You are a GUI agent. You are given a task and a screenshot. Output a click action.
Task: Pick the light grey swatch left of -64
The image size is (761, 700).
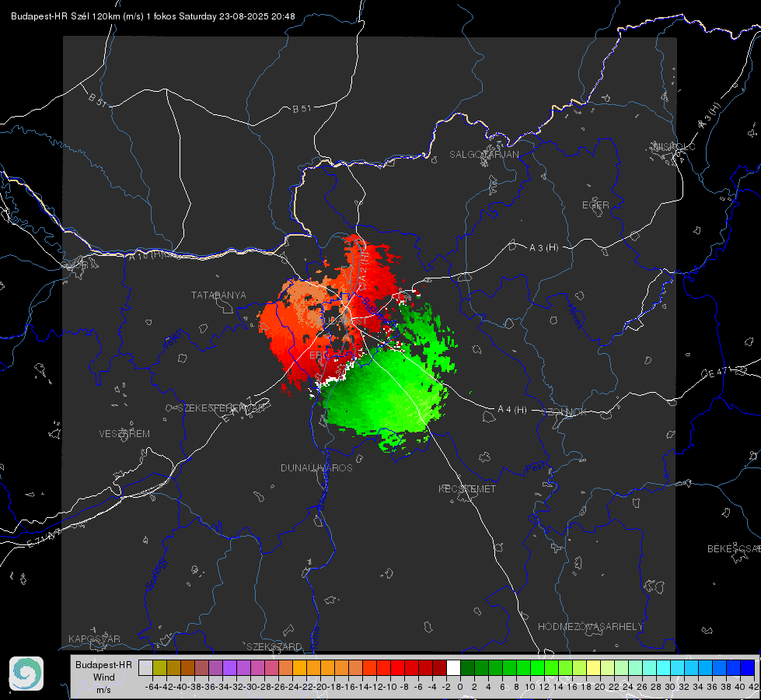[145, 667]
